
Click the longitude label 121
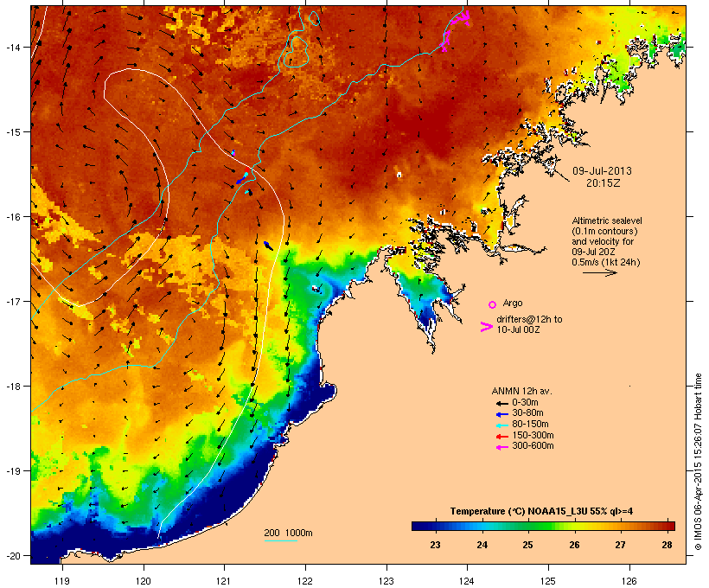(x=224, y=581)
